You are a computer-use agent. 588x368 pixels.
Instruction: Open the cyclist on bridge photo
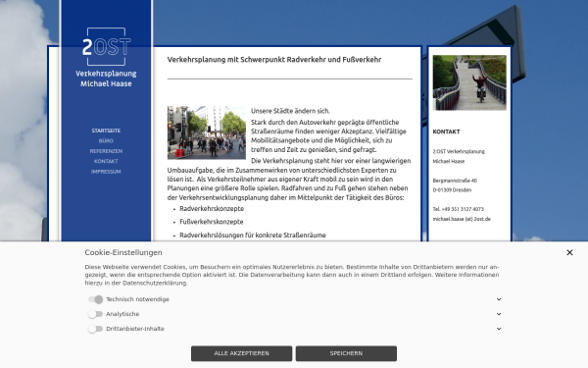coord(469,82)
